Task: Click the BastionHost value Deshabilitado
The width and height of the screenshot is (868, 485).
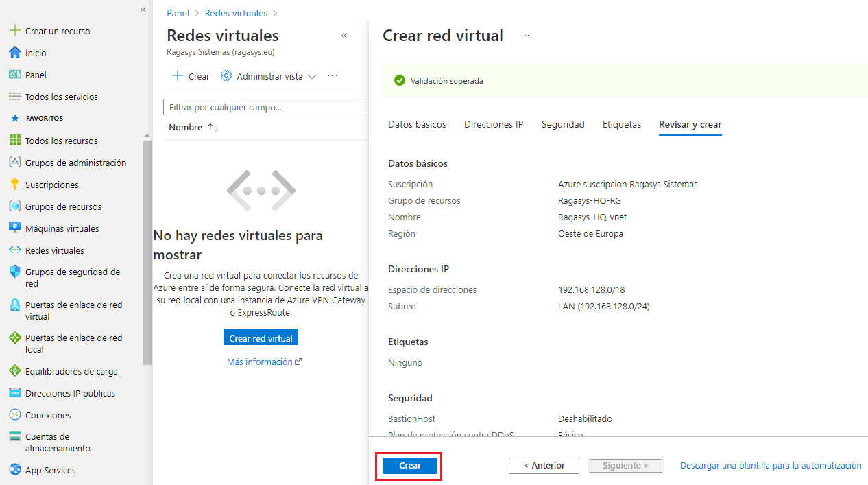Action: [x=585, y=418]
